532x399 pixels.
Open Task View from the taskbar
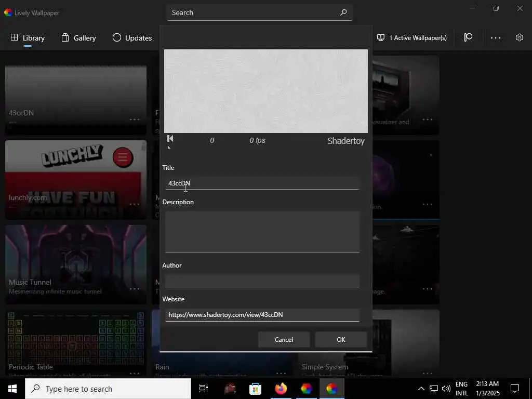point(204,389)
